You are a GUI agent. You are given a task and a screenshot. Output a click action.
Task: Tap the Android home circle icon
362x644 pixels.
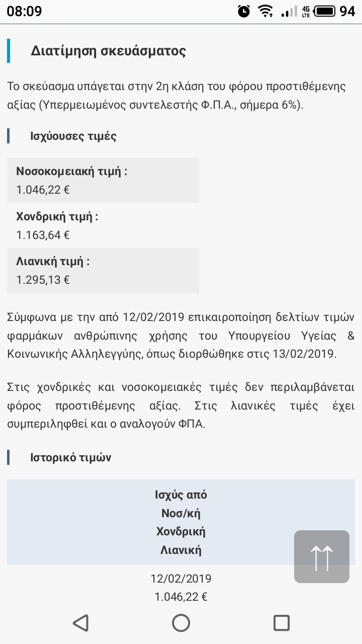click(181, 623)
